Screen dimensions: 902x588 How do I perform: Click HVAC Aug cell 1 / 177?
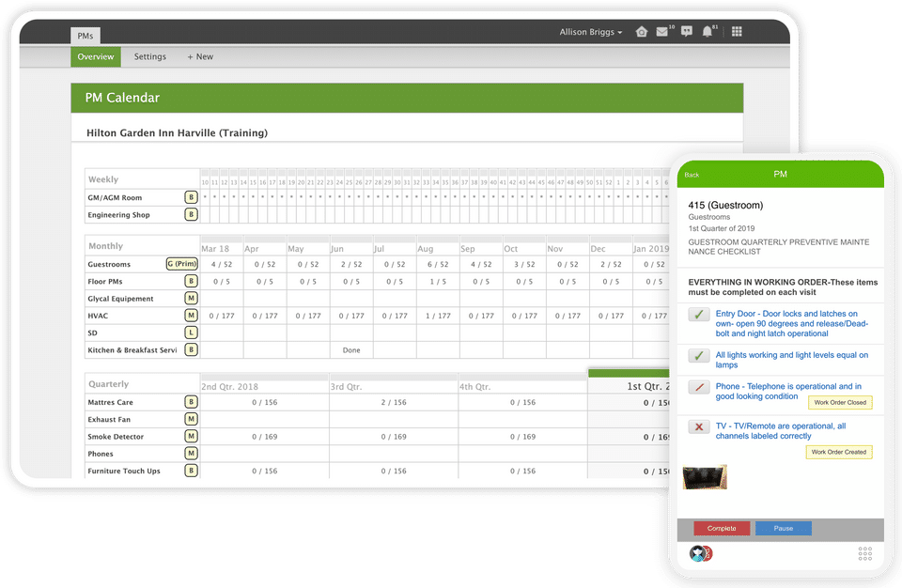point(438,316)
